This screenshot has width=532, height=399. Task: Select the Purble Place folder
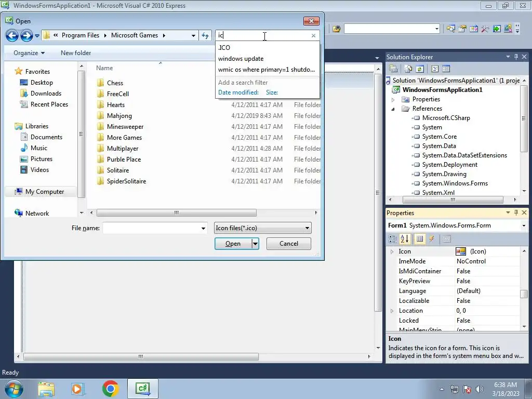[124, 159]
